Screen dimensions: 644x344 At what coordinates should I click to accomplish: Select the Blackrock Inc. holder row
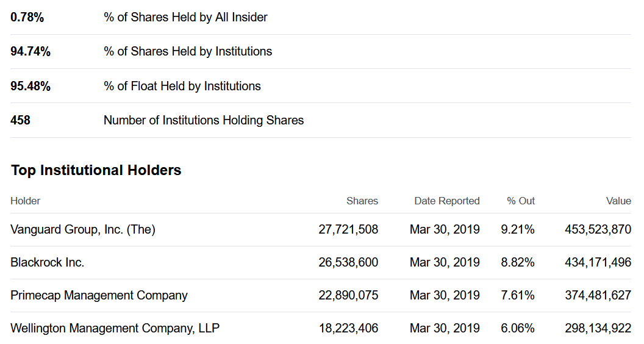pyautogui.click(x=320, y=262)
